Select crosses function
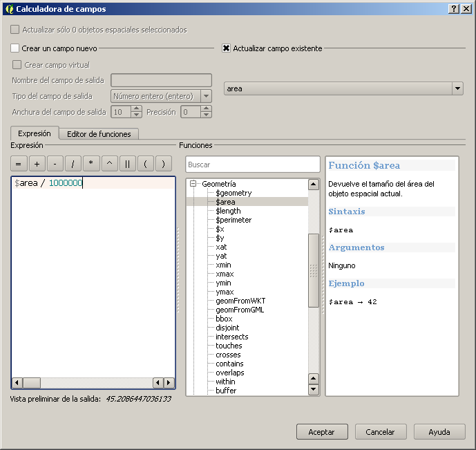The width and height of the screenshot is (476, 450). point(228,355)
